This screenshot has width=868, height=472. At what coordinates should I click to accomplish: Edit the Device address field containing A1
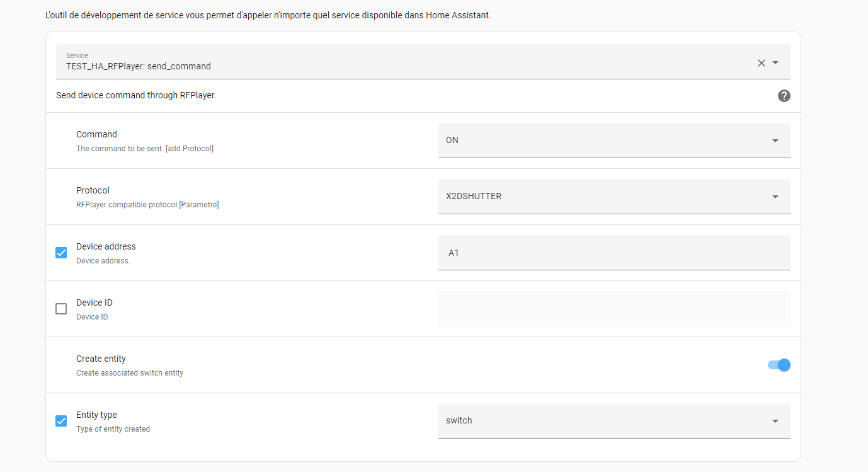614,253
